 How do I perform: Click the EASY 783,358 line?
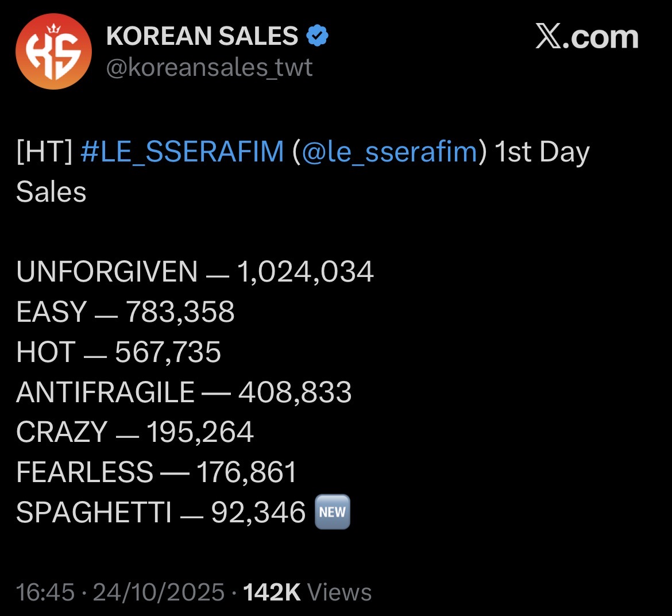tap(125, 312)
